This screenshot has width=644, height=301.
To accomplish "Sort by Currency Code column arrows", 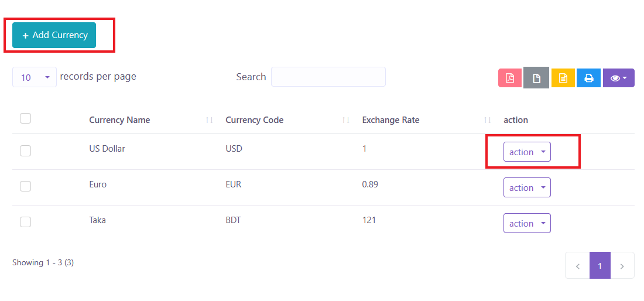I will coord(346,120).
